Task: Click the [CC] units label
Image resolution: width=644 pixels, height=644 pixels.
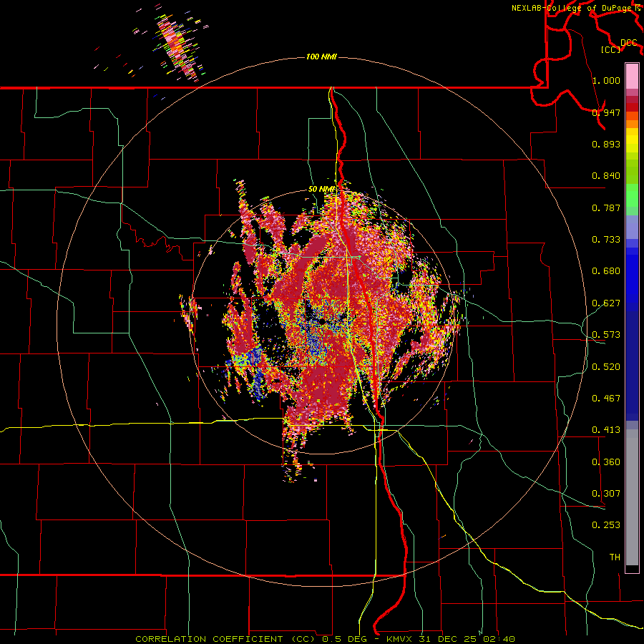Action: point(610,49)
